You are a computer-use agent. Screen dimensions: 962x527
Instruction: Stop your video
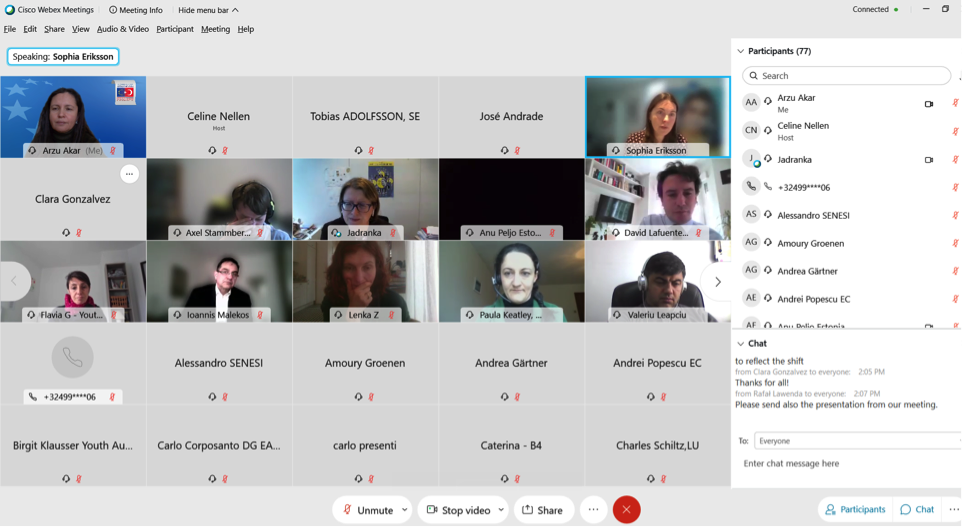tap(460, 510)
